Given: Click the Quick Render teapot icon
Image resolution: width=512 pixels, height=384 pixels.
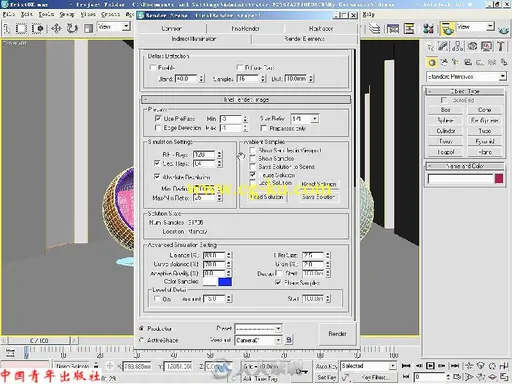Looking at the screenshot, I should pyautogui.click(x=503, y=29).
